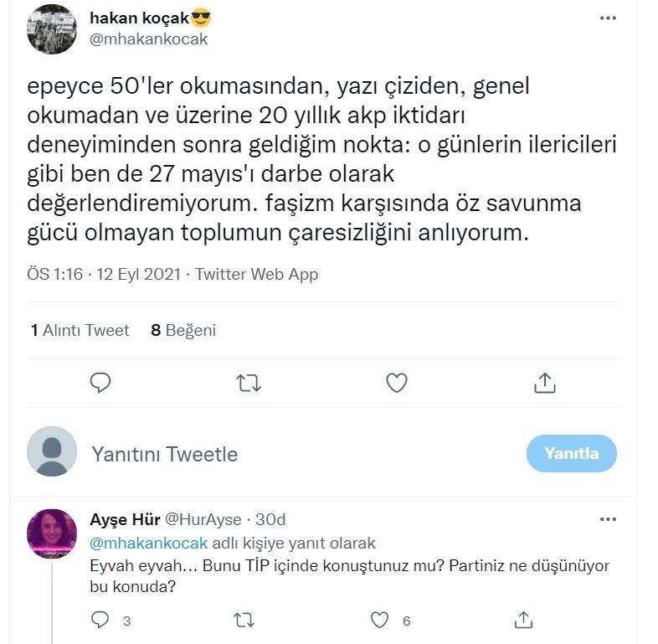Open Ayşe Hür's profile avatar
Viewport: 658px width, 644px height.
(52, 533)
